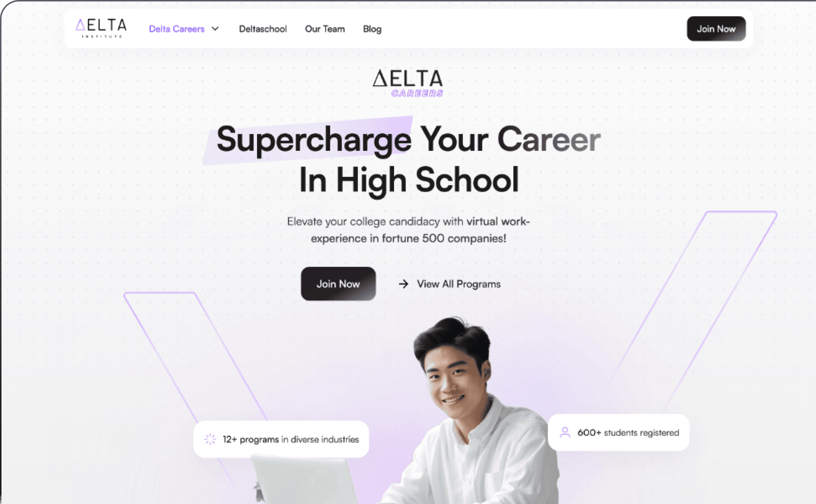Viewport: 816px width, 504px height.
Task: Click the arrow icon next to View All Programs
Action: click(x=403, y=284)
